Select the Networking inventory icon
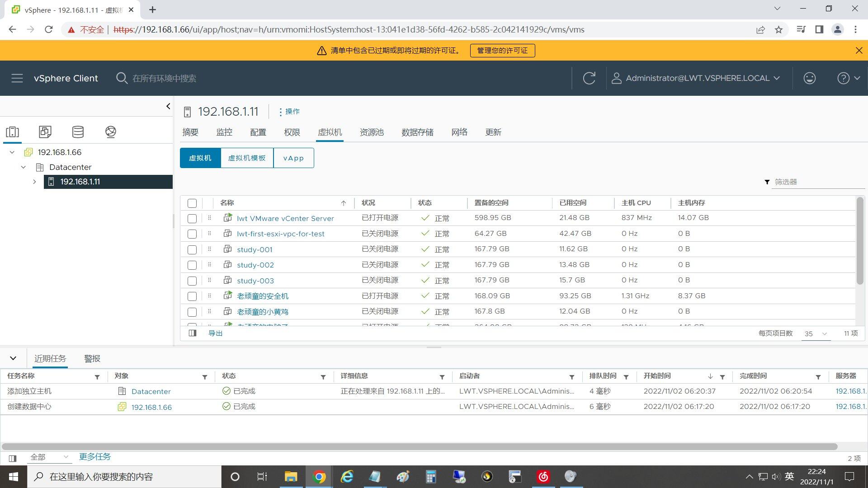Viewport: 868px width, 488px height. coord(111,132)
